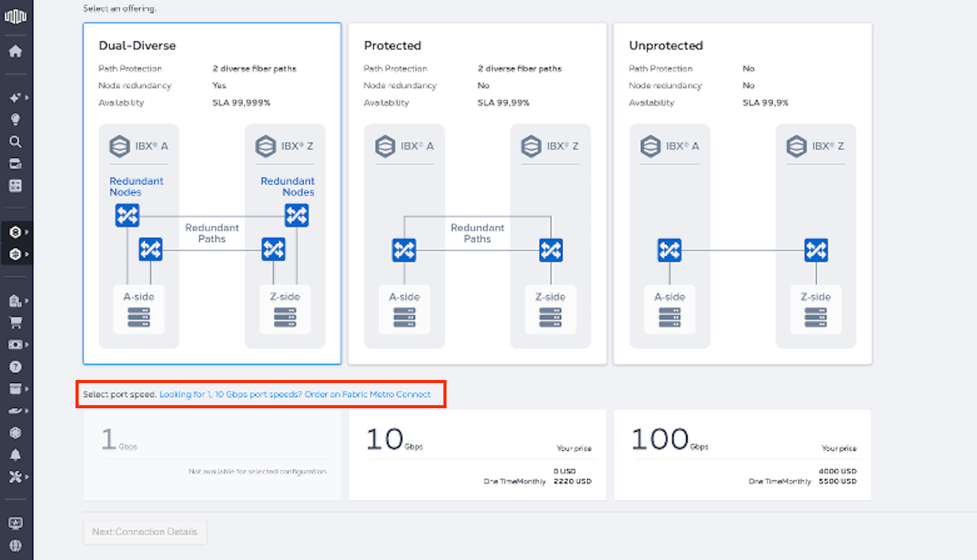Viewport: 977px width, 560px height.
Task: Click the Next: Connection Details button
Action: point(145,532)
